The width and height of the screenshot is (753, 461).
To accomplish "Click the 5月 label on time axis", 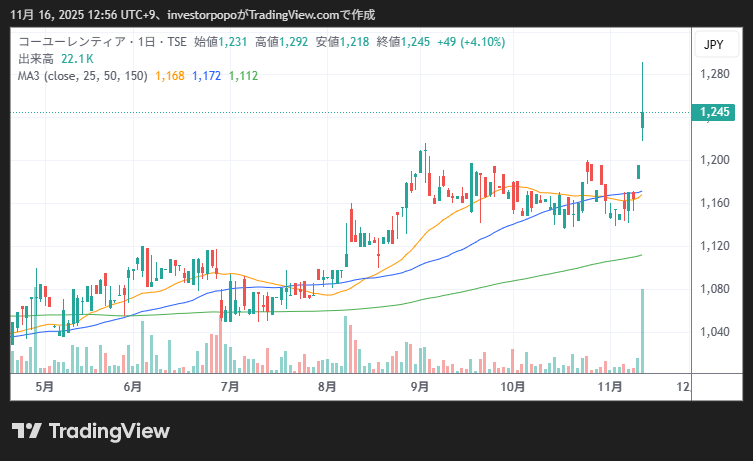I will coord(44,386).
